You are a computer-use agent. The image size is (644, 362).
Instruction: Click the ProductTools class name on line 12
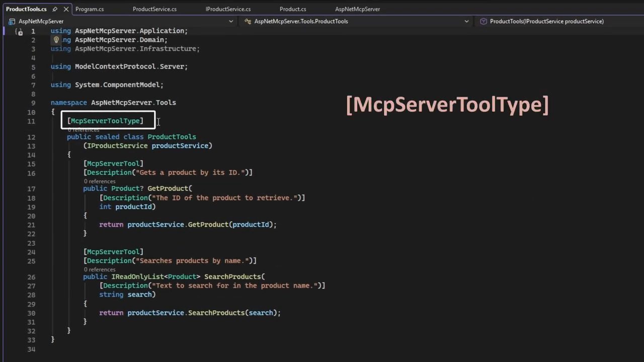[172, 137]
